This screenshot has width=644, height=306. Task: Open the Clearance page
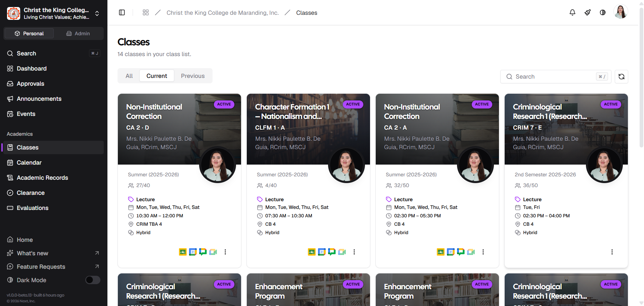[x=54, y=193]
